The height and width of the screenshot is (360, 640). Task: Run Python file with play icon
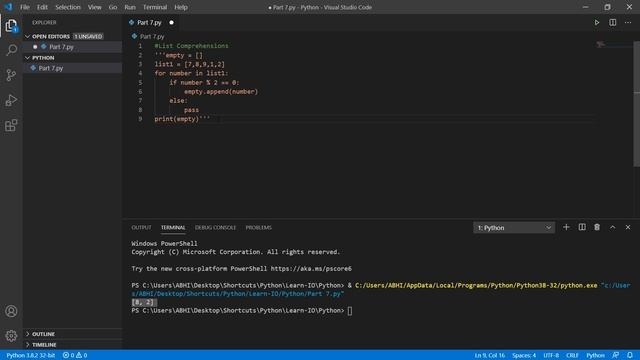pos(597,22)
